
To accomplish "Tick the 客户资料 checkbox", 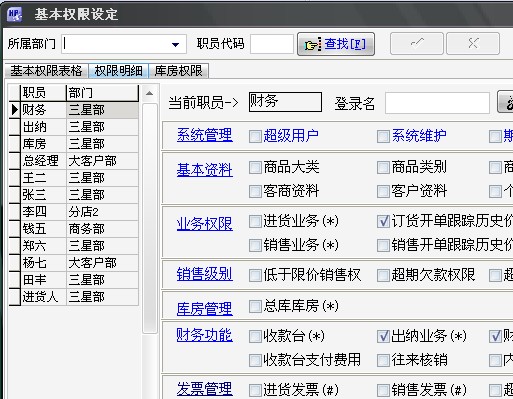I will pyautogui.click(x=383, y=191).
